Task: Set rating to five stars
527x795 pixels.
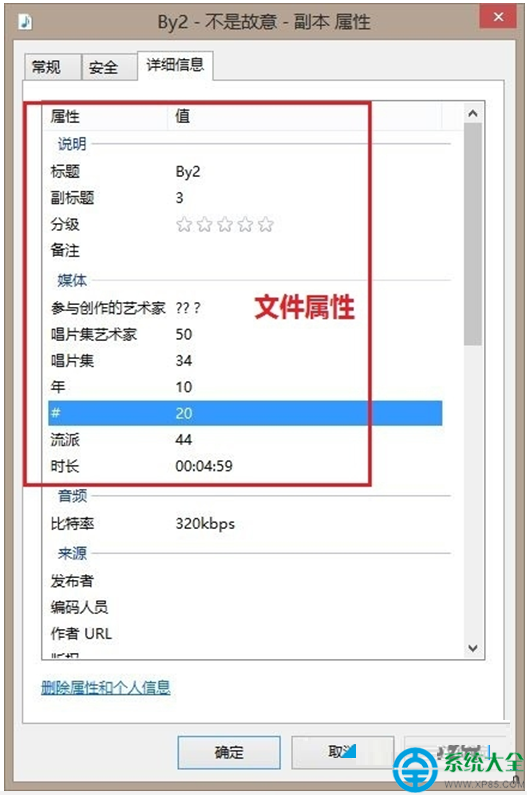Action: (265, 224)
